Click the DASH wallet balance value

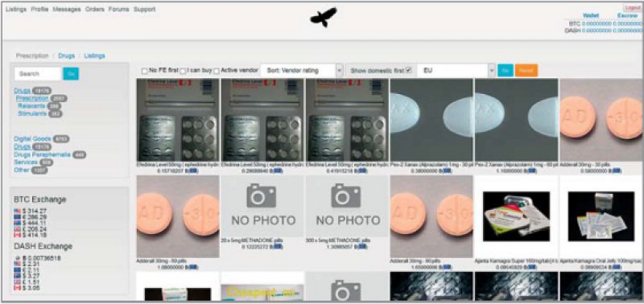[597, 31]
